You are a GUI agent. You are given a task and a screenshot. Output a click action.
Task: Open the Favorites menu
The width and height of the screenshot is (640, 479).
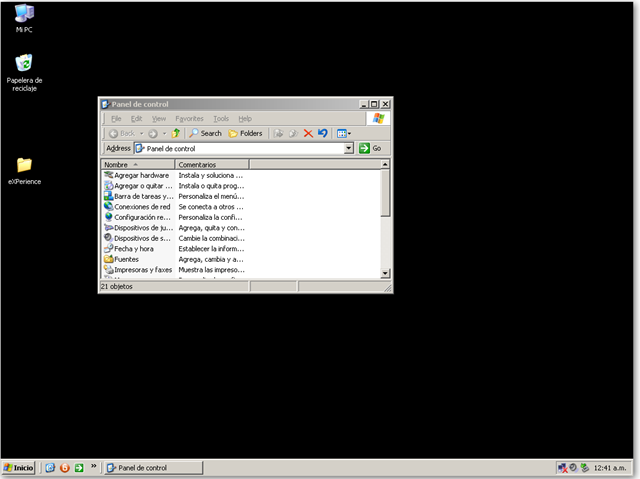pyautogui.click(x=189, y=119)
